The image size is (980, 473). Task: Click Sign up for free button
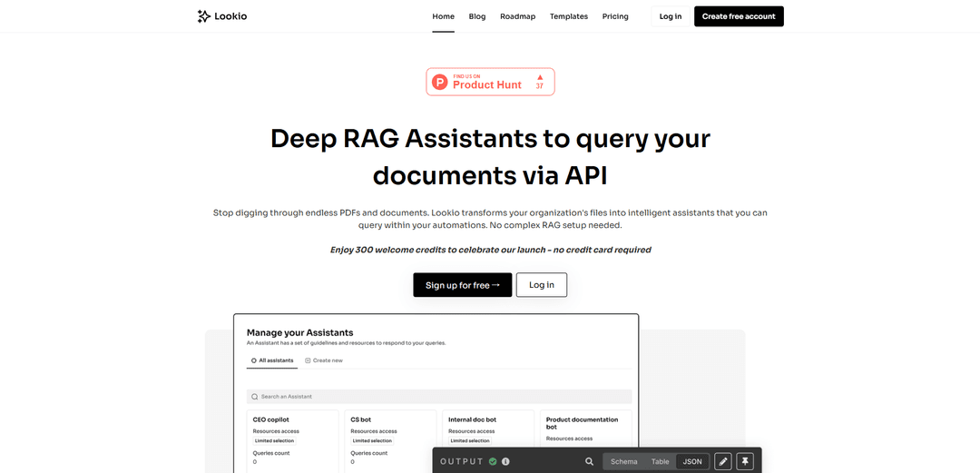(x=462, y=285)
